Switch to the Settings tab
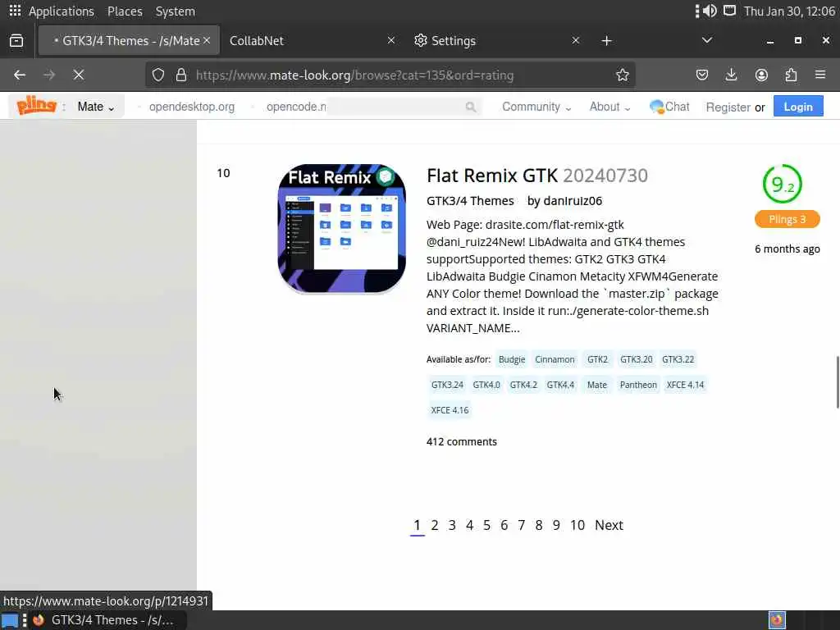840x630 pixels. point(495,41)
